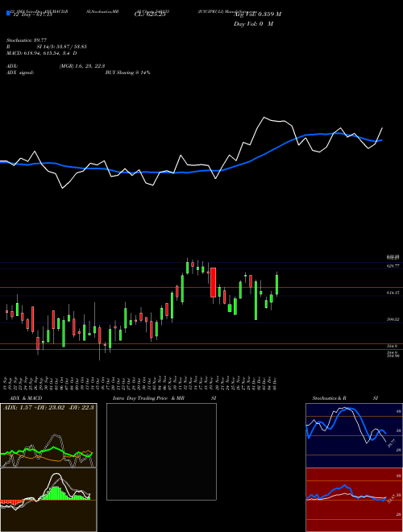403x532 pixels.
Task: Open the blue Stochastics chart panel
Action: point(354,435)
